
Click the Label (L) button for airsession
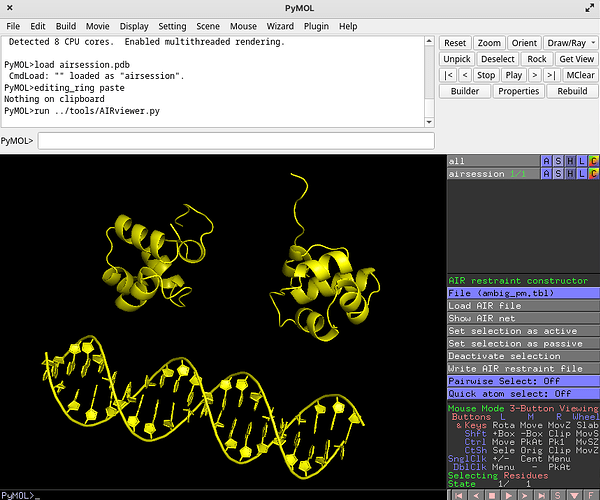pyautogui.click(x=582, y=174)
